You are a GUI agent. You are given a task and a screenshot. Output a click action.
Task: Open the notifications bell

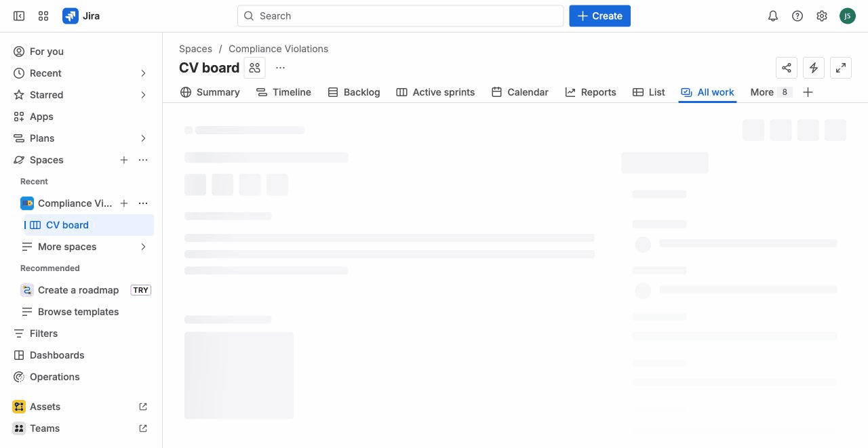(x=772, y=16)
